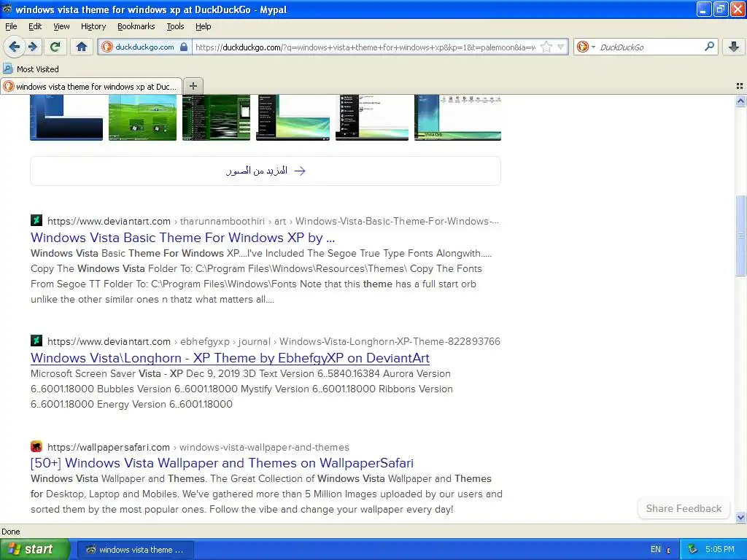747x560 pixels.
Task: Open the Bookmarks menu
Action: 136,26
